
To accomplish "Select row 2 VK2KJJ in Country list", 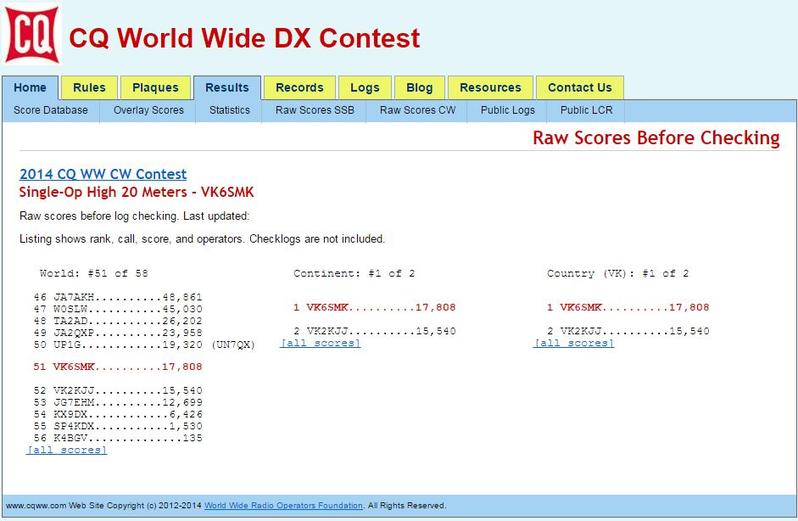I will (x=628, y=331).
